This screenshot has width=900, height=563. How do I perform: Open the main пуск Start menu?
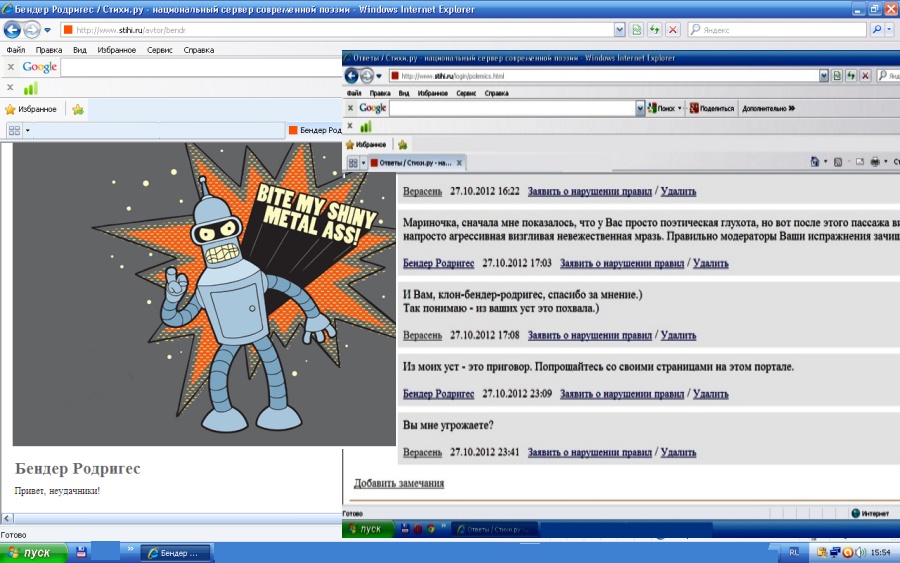32,553
